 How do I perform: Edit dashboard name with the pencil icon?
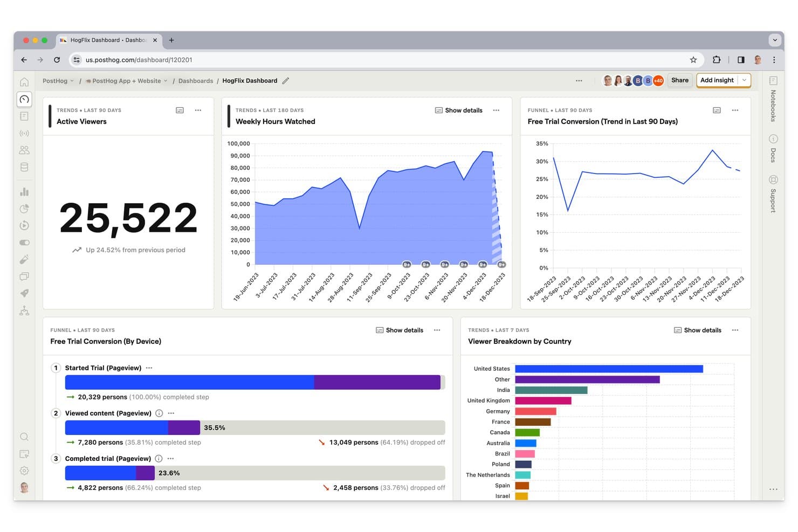(286, 81)
